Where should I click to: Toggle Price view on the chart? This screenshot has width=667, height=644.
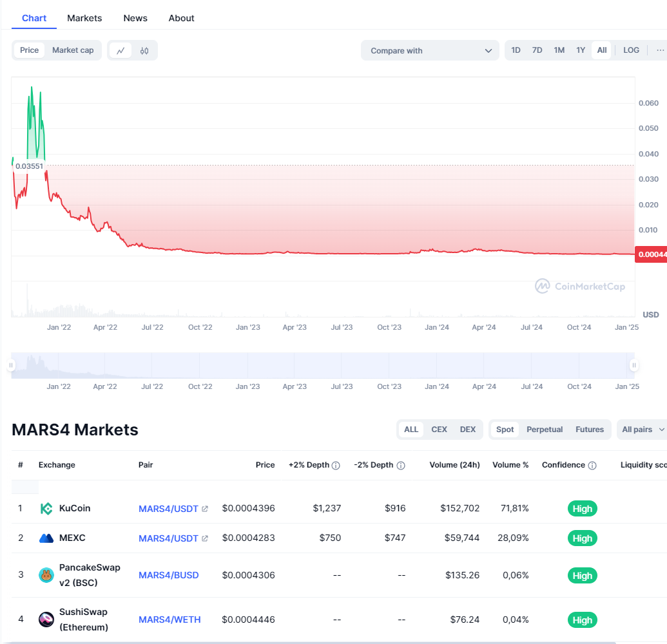pyautogui.click(x=30, y=50)
